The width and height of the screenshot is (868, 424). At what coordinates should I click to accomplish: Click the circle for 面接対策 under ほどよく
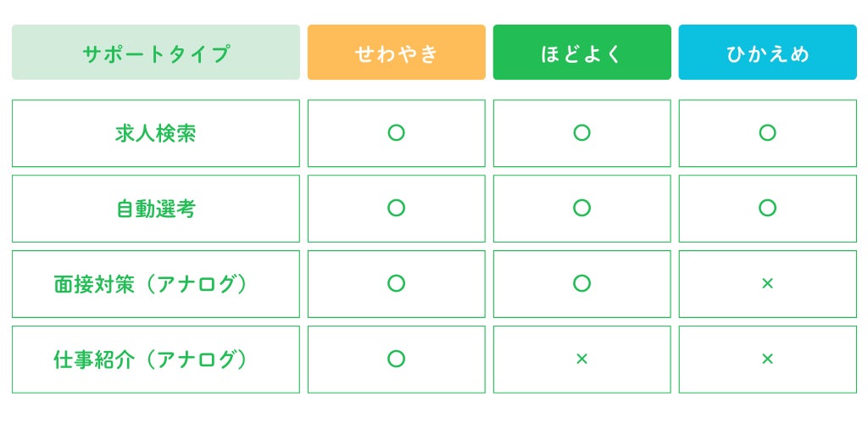[x=581, y=283]
